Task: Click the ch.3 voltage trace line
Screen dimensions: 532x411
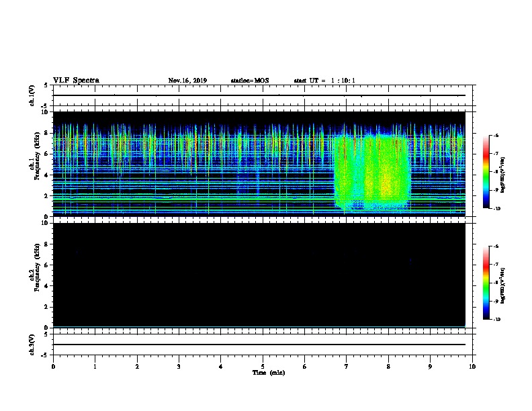Action: tap(259, 345)
